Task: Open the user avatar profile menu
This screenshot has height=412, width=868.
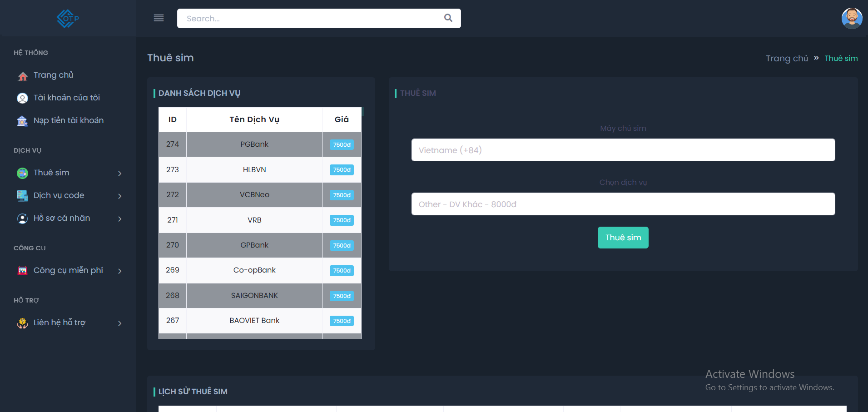Action: 851,19
